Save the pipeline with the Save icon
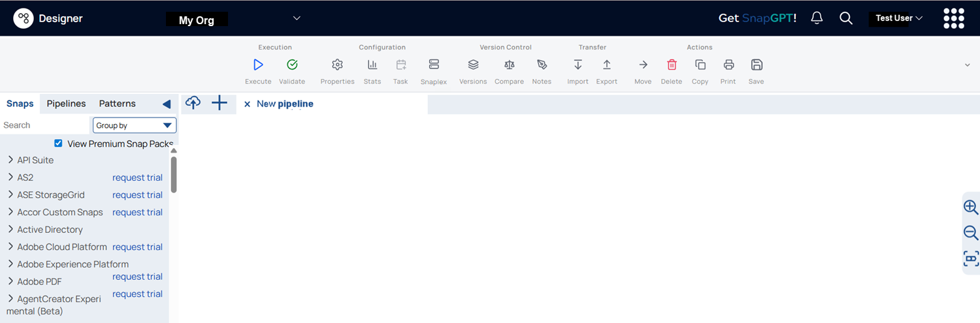This screenshot has width=980, height=323. click(756, 65)
